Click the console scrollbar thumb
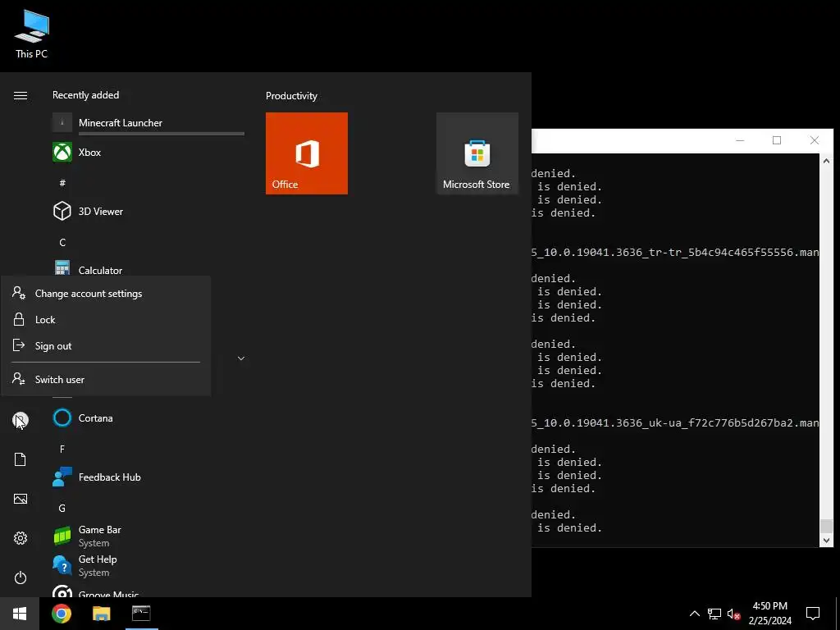The width and height of the screenshot is (840, 630). click(x=826, y=526)
